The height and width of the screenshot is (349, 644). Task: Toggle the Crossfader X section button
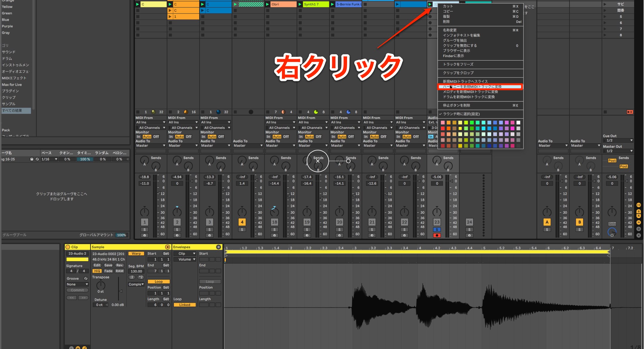click(x=639, y=235)
